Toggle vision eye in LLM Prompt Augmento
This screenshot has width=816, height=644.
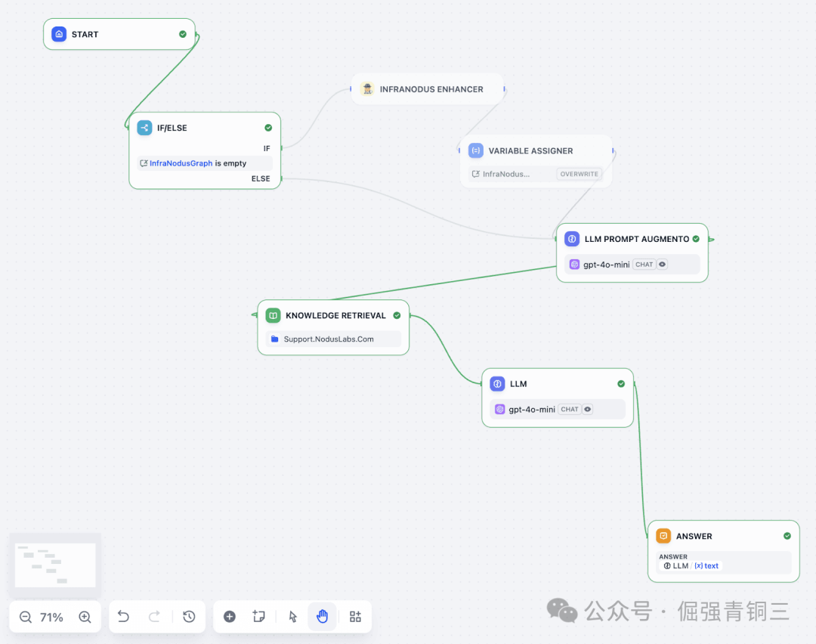[x=662, y=265]
